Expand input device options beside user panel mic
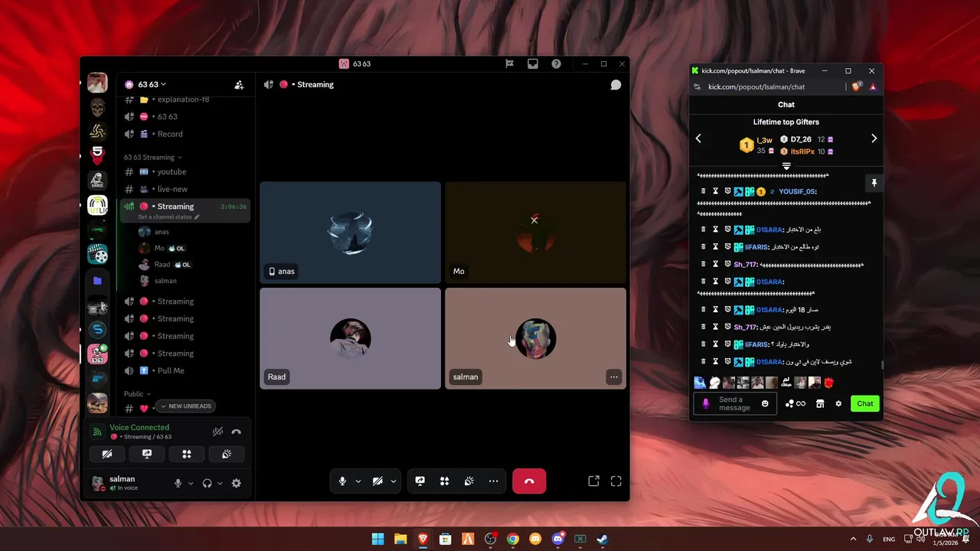 pyautogui.click(x=191, y=483)
